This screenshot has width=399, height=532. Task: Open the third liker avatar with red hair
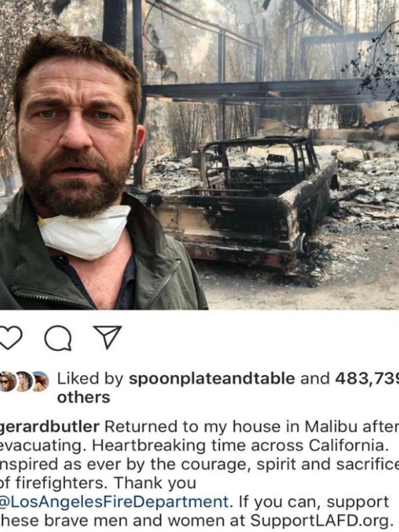click(x=41, y=382)
